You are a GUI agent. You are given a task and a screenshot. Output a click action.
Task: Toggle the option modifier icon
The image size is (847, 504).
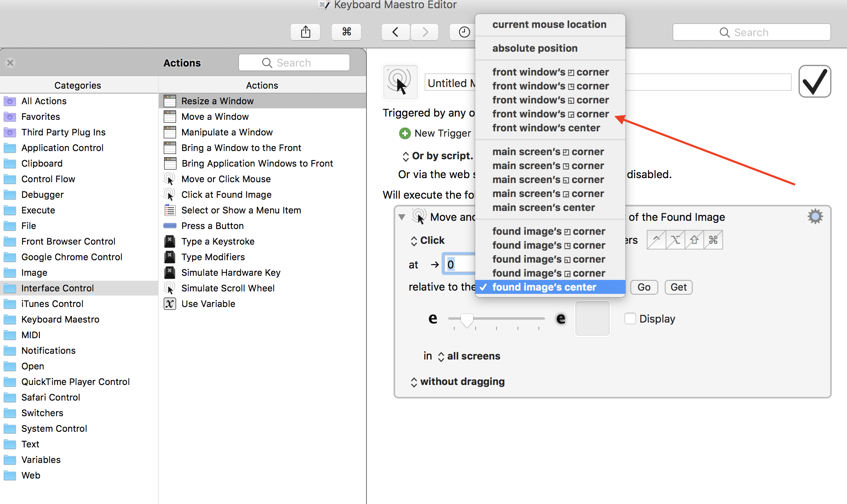675,240
